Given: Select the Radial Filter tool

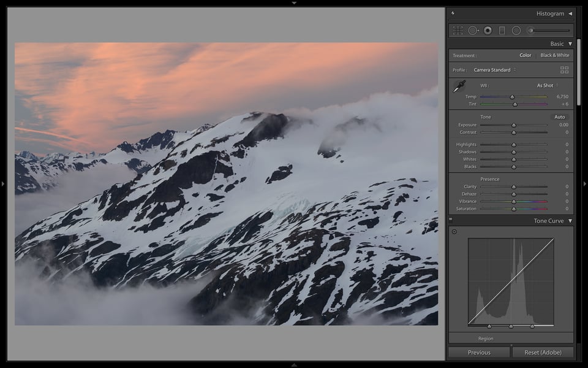Looking at the screenshot, I should 516,31.
